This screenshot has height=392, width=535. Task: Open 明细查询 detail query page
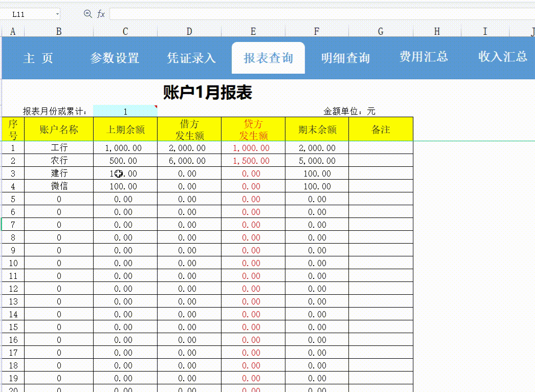coord(345,58)
